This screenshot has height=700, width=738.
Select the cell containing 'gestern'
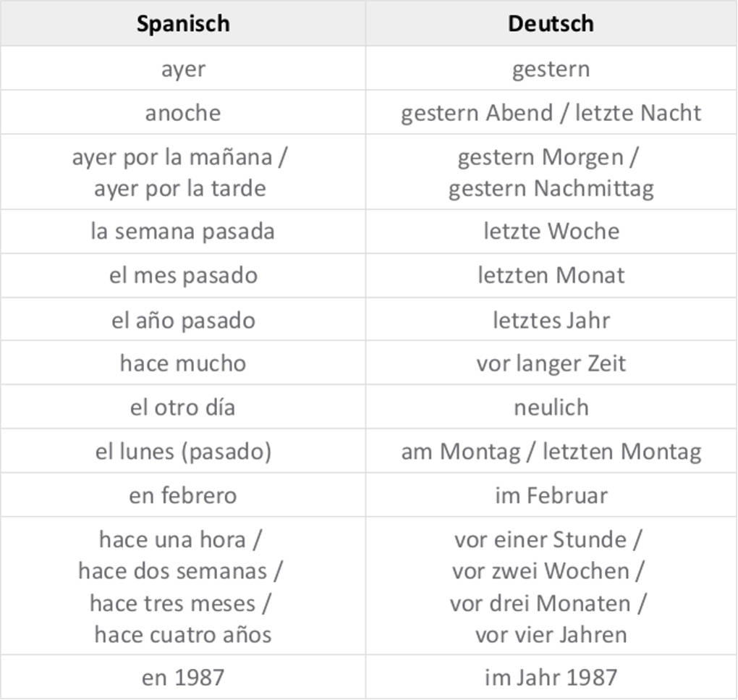point(551,69)
